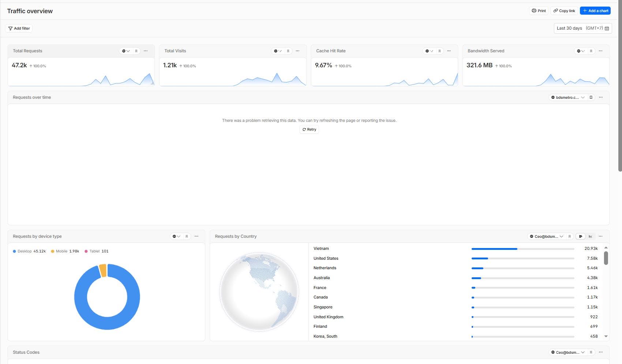This screenshot has height=364, width=622.
Task: Bookmark the Total Visits card
Action: (288, 51)
